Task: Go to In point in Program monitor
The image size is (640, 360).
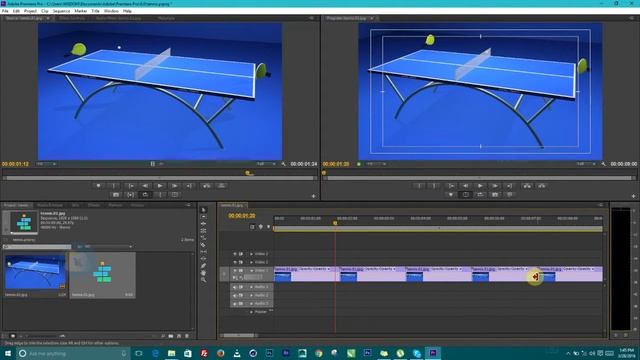Action: click(x=451, y=186)
